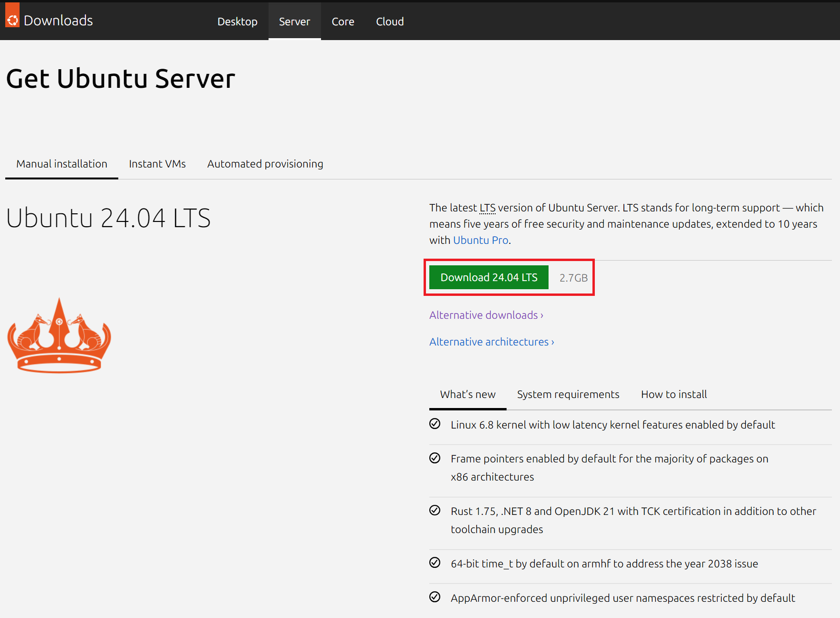Switch to Manual installation tab
The width and height of the screenshot is (840, 618).
[62, 164]
